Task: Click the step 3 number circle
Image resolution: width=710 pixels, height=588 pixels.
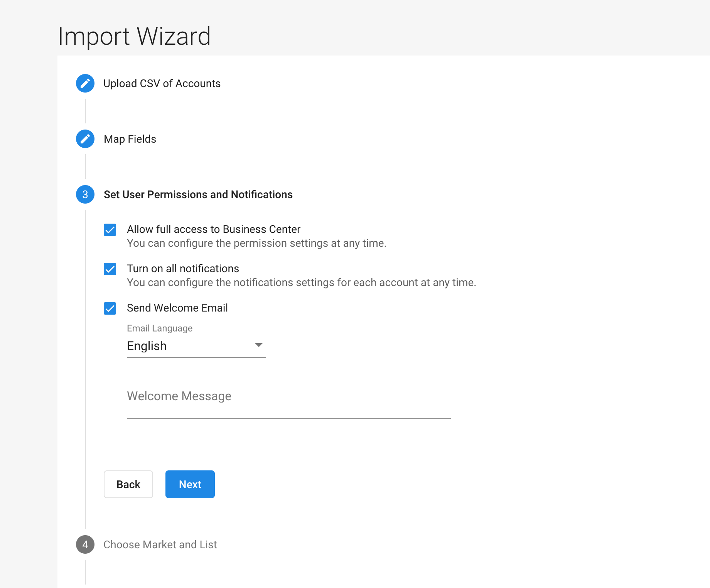Action: [x=85, y=194]
